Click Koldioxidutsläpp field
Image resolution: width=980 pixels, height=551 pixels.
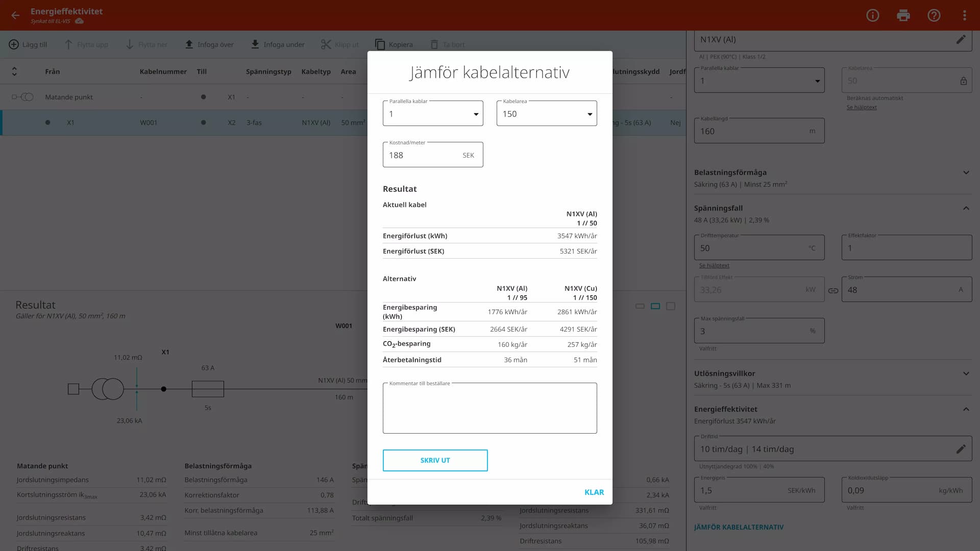tap(906, 490)
